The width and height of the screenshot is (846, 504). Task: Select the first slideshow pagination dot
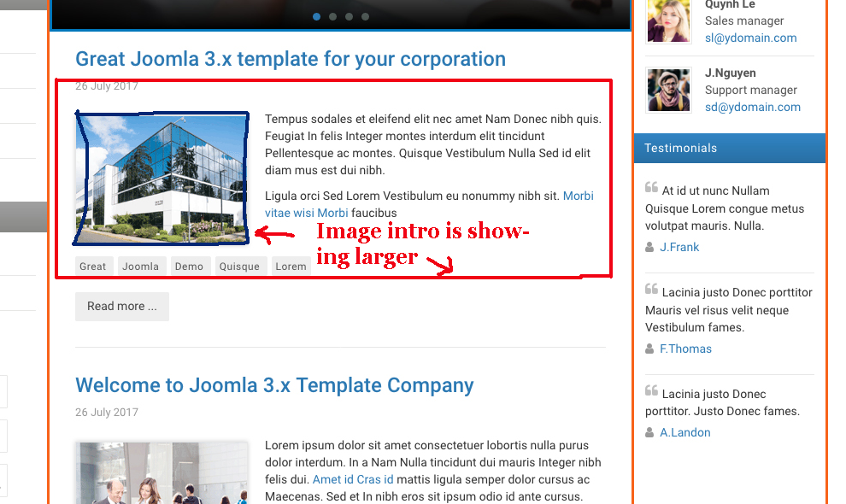pos(317,17)
